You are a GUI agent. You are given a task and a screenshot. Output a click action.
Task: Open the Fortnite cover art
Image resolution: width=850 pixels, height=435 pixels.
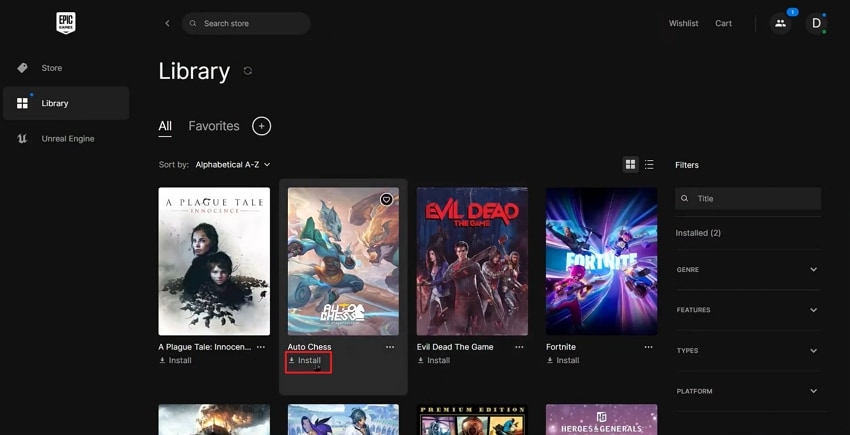click(601, 261)
